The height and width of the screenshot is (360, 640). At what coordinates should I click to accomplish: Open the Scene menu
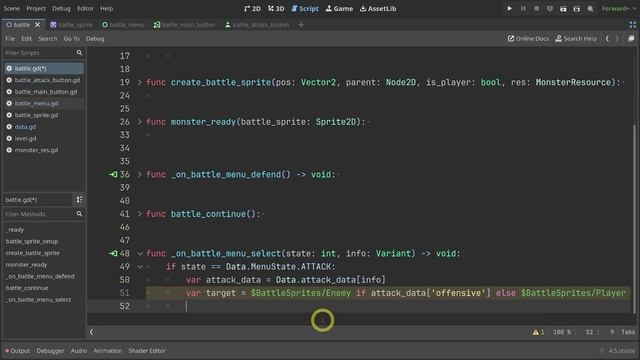click(x=11, y=8)
